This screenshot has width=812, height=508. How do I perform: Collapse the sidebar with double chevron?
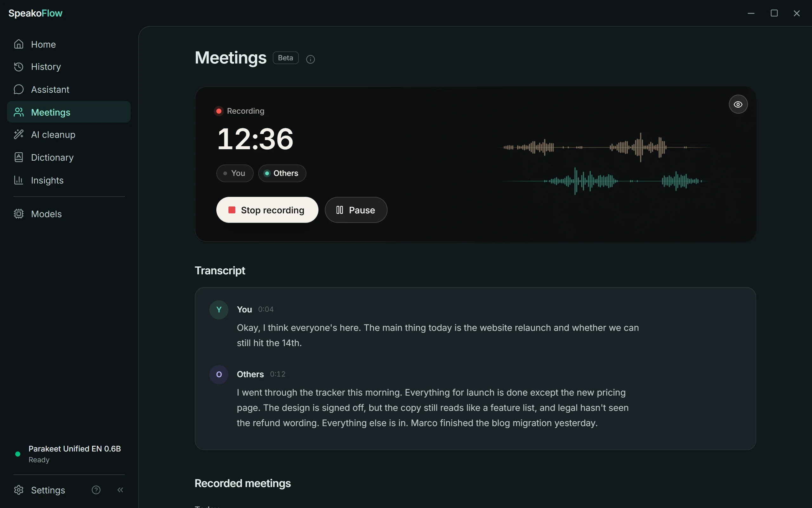(x=120, y=490)
